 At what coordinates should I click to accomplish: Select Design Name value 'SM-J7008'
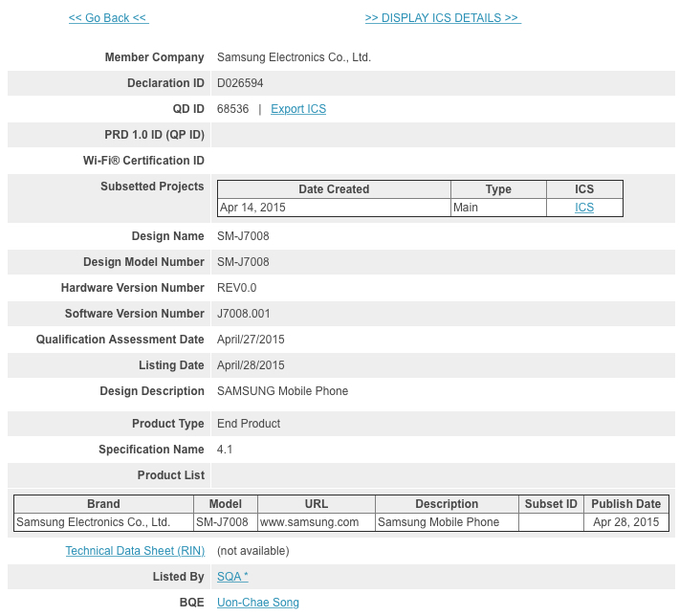point(243,236)
